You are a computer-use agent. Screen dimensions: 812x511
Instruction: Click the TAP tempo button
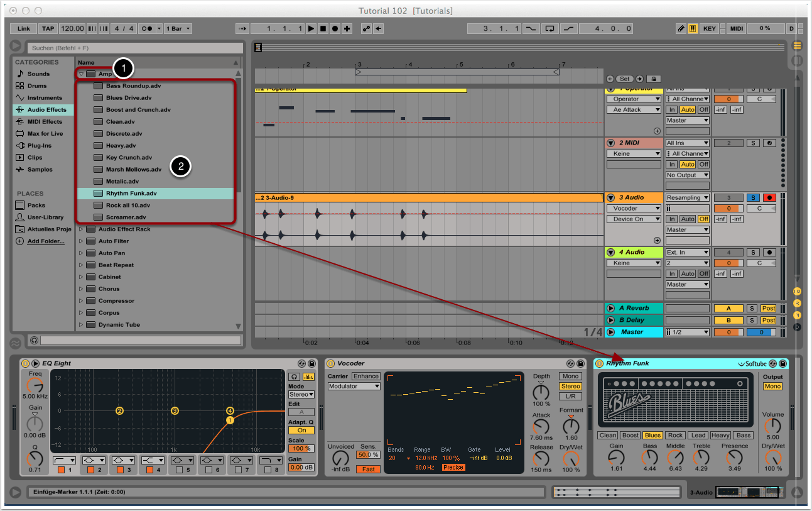(x=48, y=29)
